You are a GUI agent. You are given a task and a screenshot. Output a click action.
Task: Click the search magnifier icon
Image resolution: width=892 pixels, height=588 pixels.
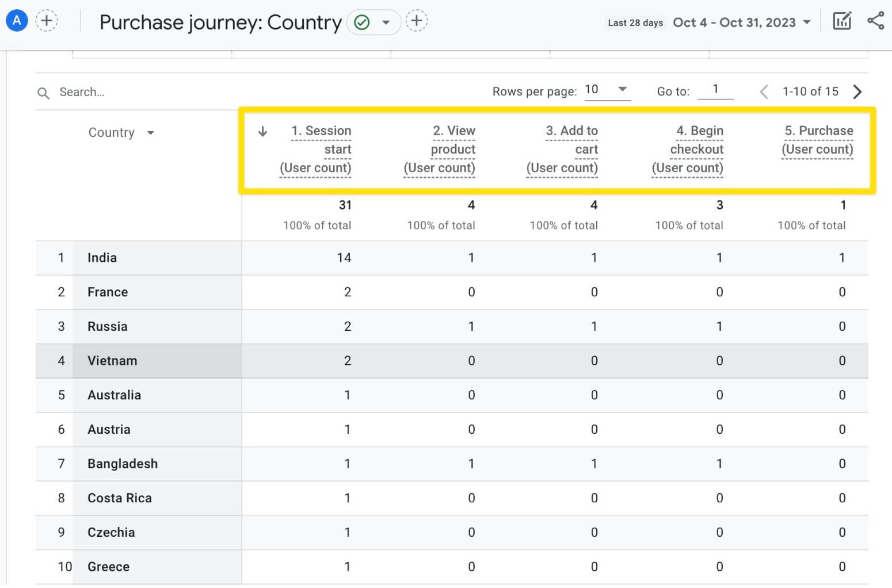coord(43,93)
